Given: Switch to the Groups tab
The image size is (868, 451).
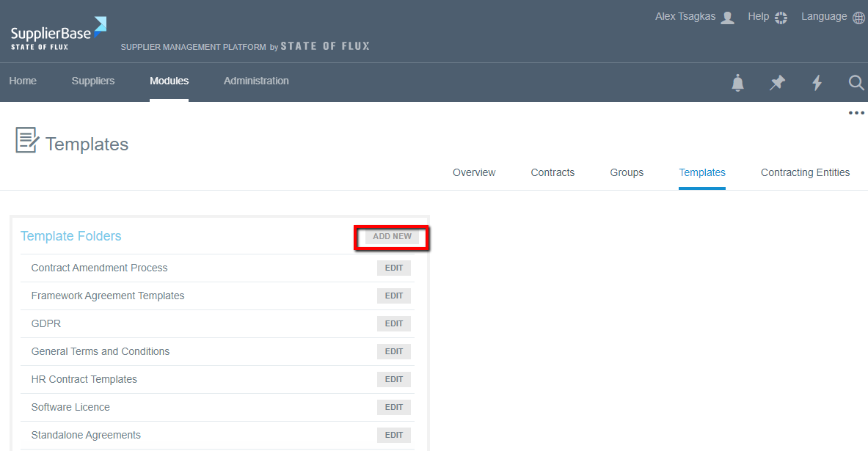Looking at the screenshot, I should [627, 172].
